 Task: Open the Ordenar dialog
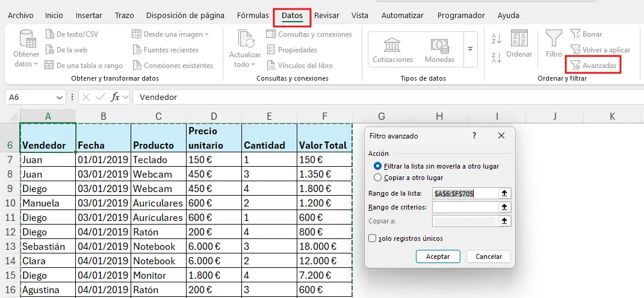(519, 44)
